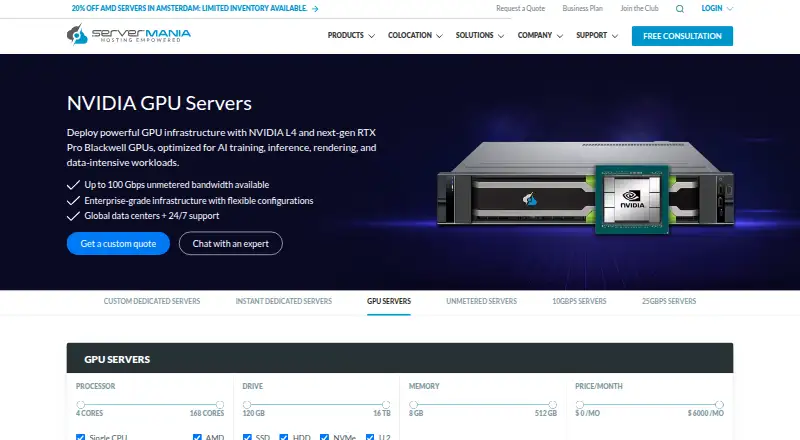The height and width of the screenshot is (440, 800).
Task: Click the Price/Month slider minimum handle
Action: 580,405
